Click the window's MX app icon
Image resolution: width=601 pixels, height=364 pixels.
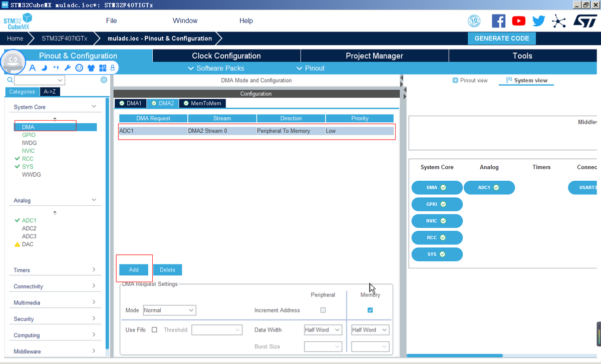coord(5,5)
